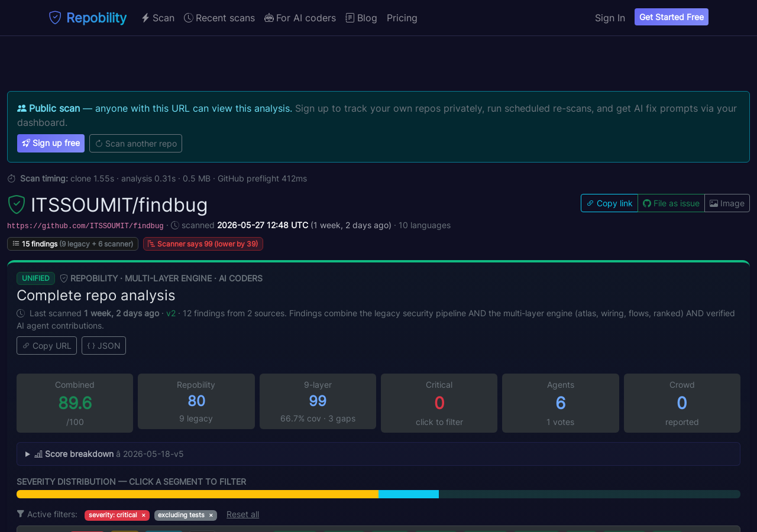
Task: Click the green shield icon beside repo title
Action: 17,205
